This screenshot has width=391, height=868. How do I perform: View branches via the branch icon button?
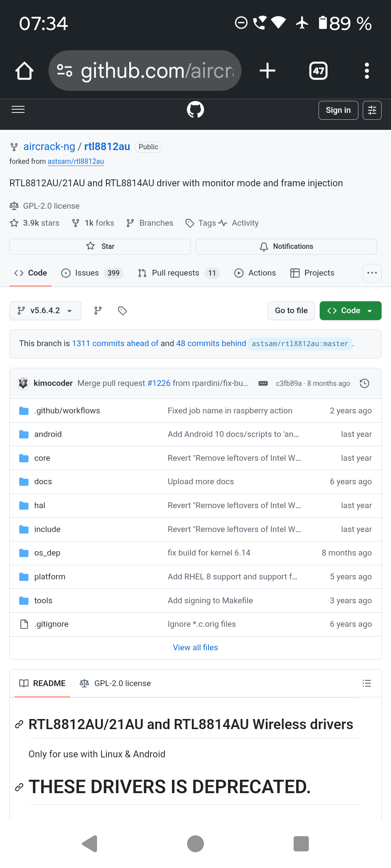pyautogui.click(x=98, y=311)
